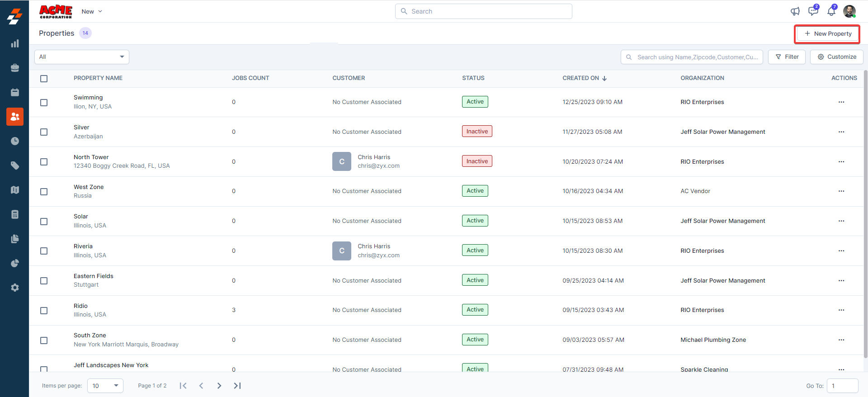Expand the All properties filter dropdown
The width and height of the screenshot is (868, 397).
(x=82, y=57)
